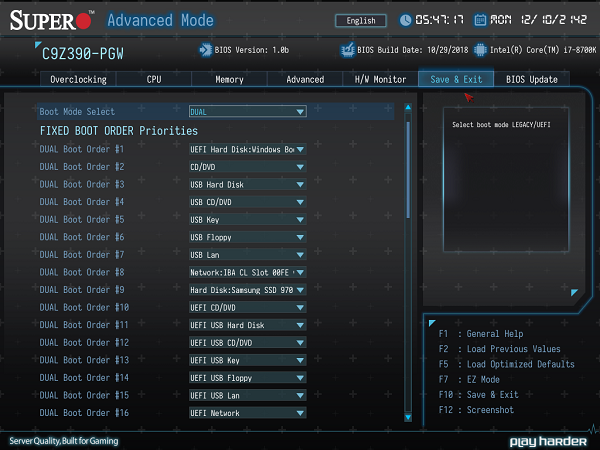This screenshot has height=450, width=600.
Task: Open the Overclocking tab
Action: coord(78,79)
